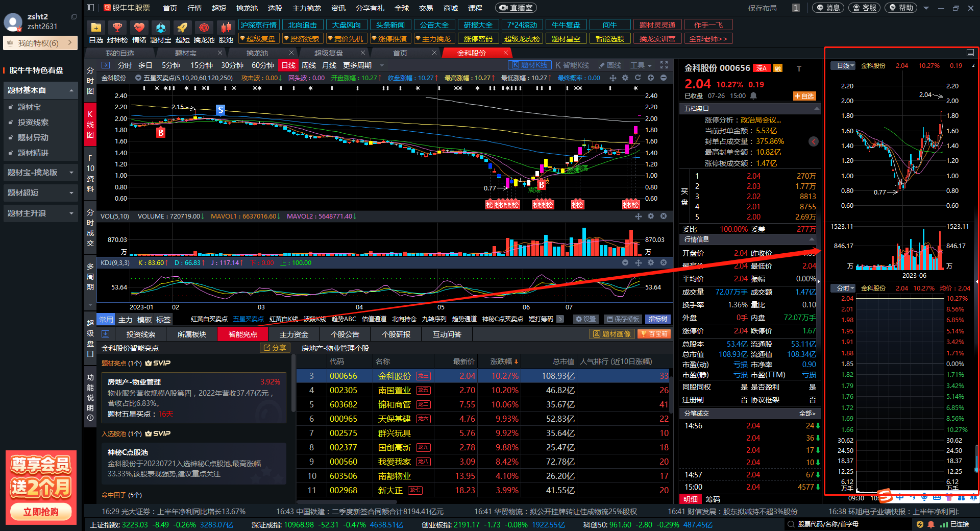Open the 选股 menu
Image resolution: width=980 pixels, height=531 pixels.
click(x=275, y=8)
